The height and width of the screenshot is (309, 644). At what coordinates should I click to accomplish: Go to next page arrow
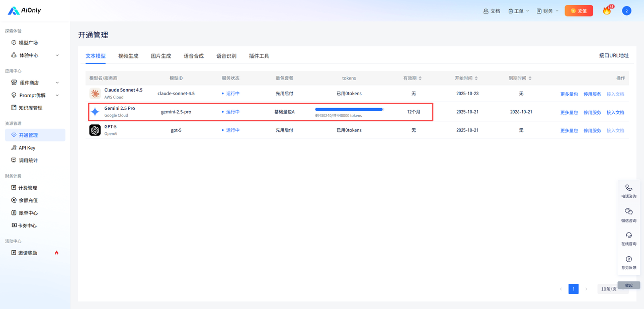586,289
